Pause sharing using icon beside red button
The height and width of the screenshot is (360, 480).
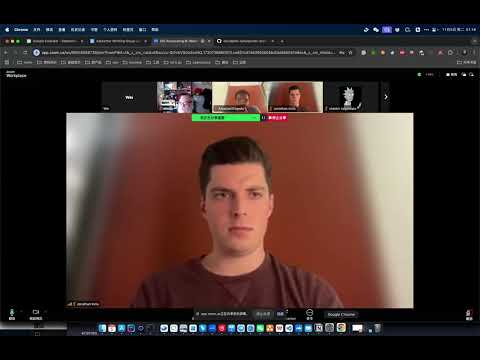pyautogui.click(x=263, y=118)
